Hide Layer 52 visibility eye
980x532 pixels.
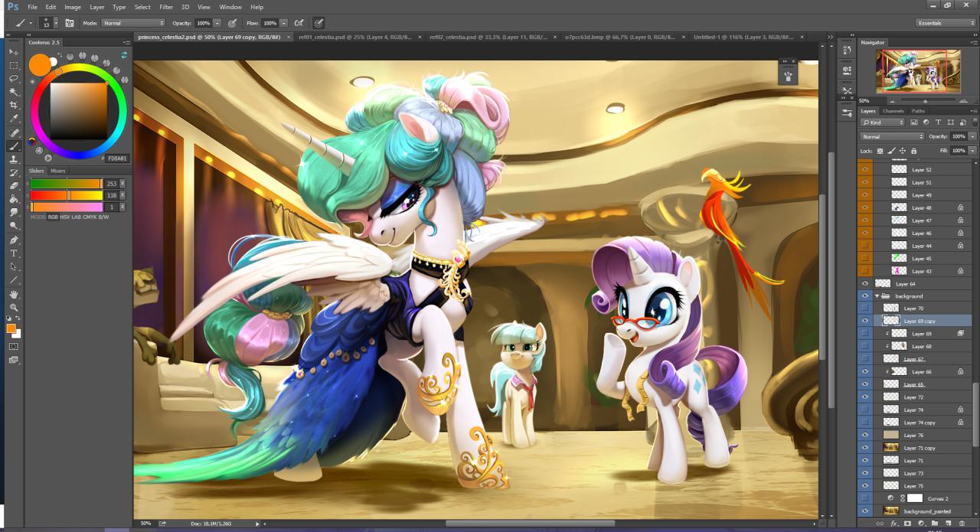tap(865, 170)
